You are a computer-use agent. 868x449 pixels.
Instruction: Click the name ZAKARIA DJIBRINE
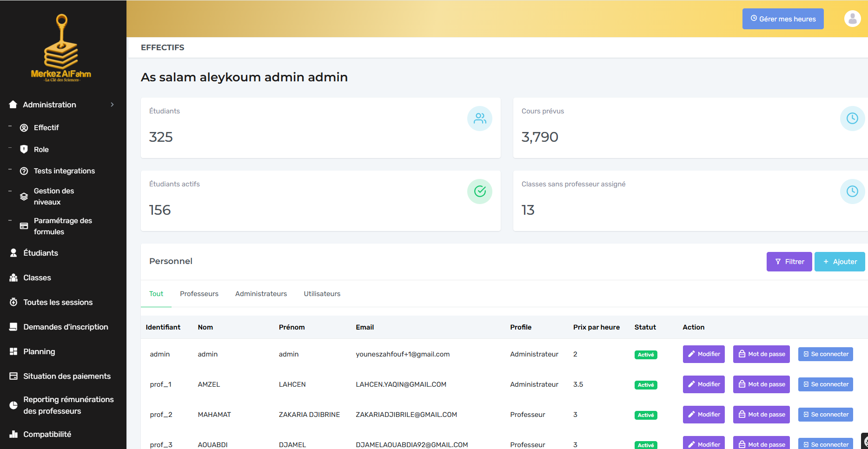309,415
